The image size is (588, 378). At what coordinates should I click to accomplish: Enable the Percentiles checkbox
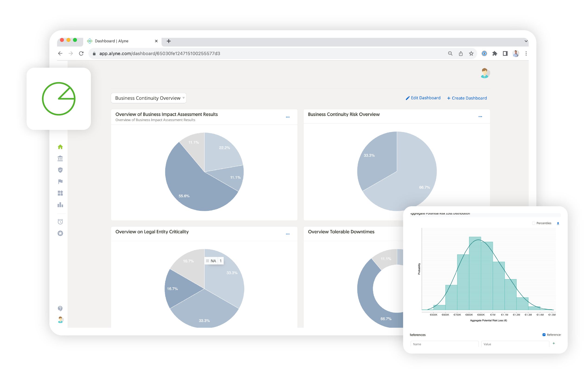533,223
